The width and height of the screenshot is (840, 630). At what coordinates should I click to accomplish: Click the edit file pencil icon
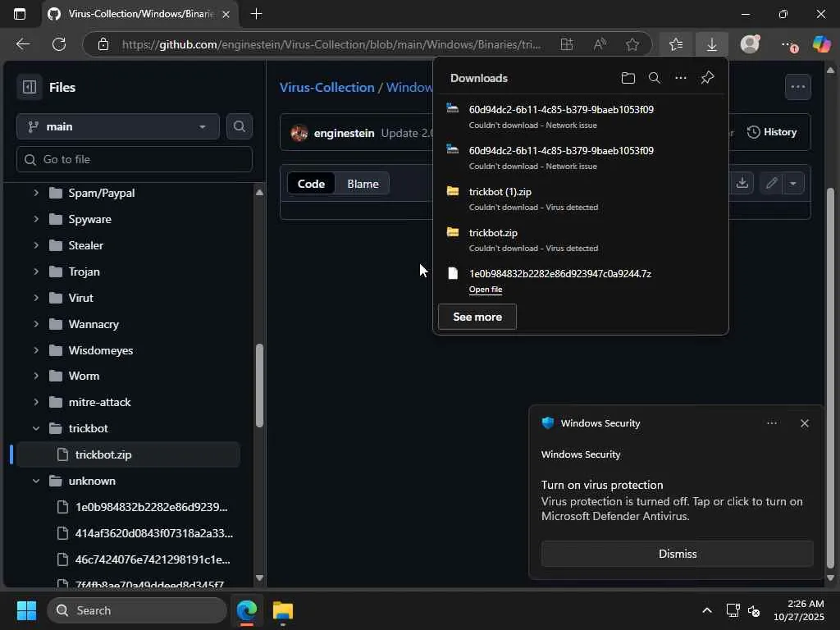pyautogui.click(x=771, y=183)
